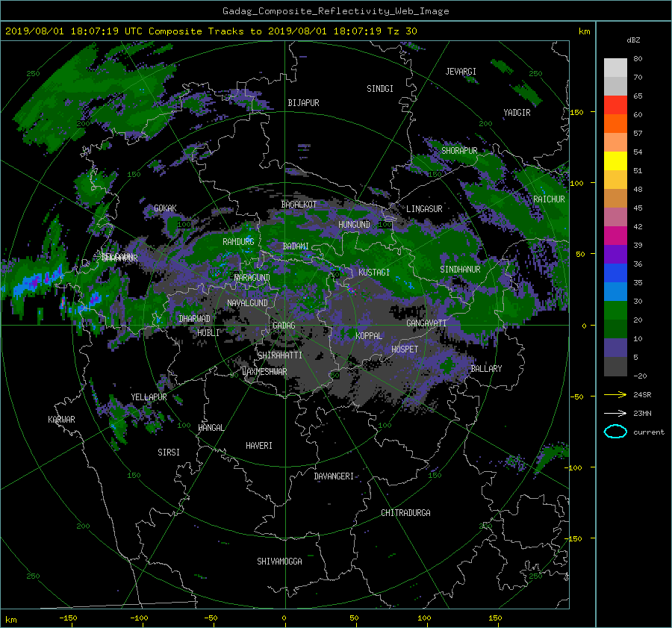Click the BAGALKOT city label
Image resolution: width=672 pixels, height=628 pixels.
click(x=299, y=205)
